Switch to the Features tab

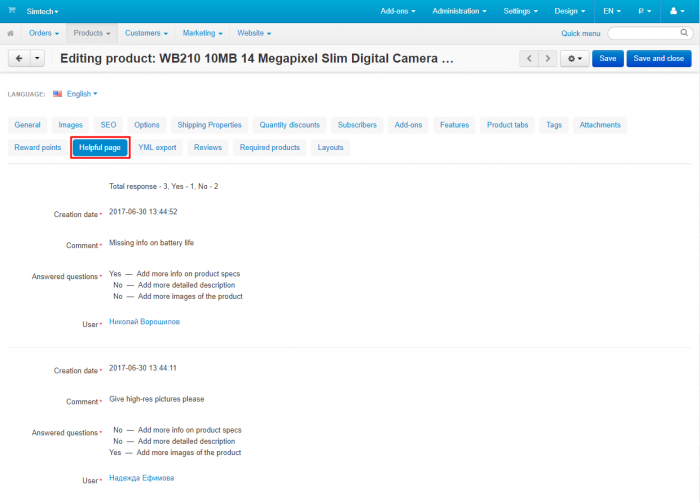click(454, 125)
